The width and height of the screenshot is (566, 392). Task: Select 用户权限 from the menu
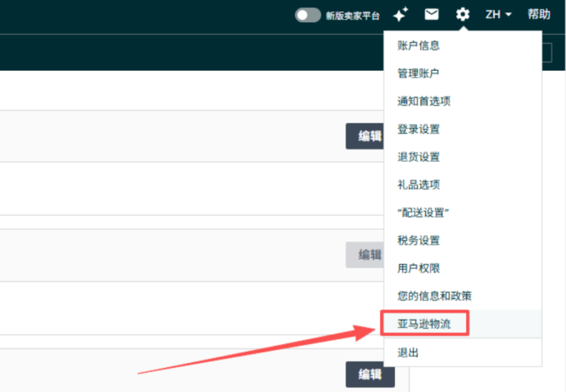tap(419, 268)
